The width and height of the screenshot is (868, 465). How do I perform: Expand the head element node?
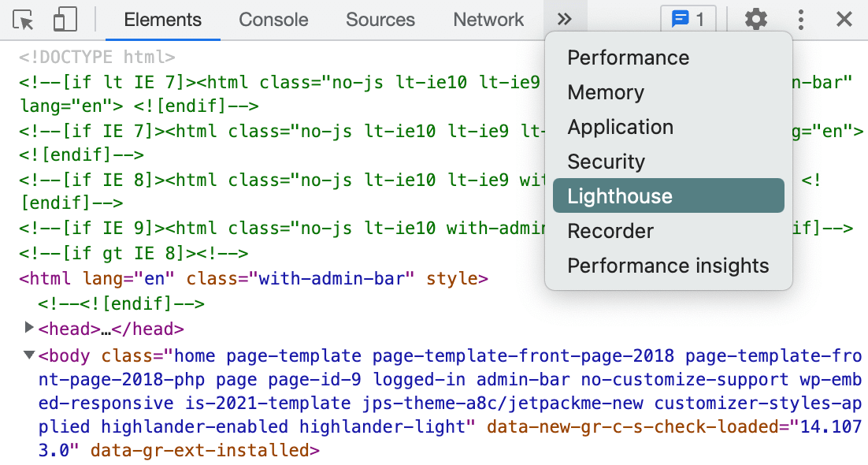pos(28,328)
